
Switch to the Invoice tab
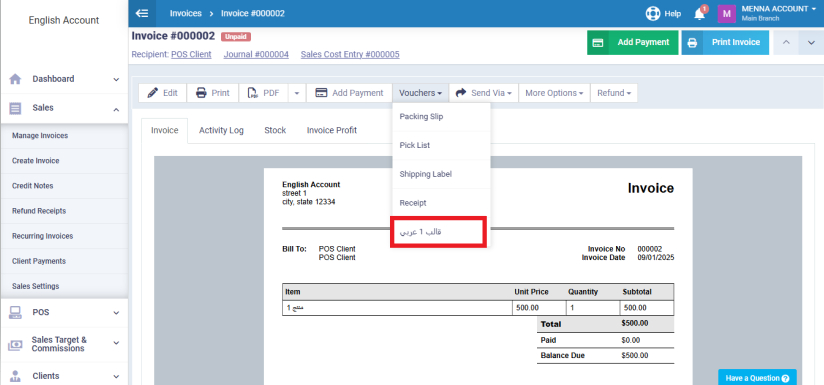coord(164,130)
